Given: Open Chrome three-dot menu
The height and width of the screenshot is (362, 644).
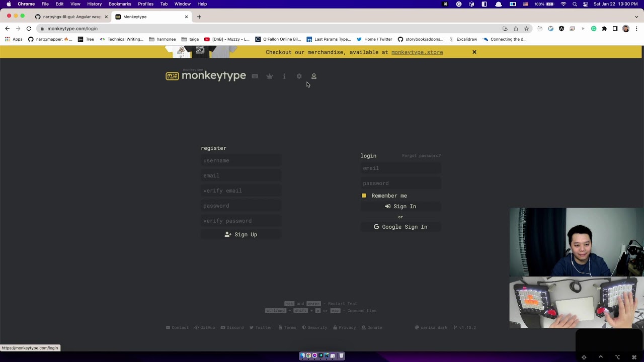Looking at the screenshot, I should click(x=636, y=29).
